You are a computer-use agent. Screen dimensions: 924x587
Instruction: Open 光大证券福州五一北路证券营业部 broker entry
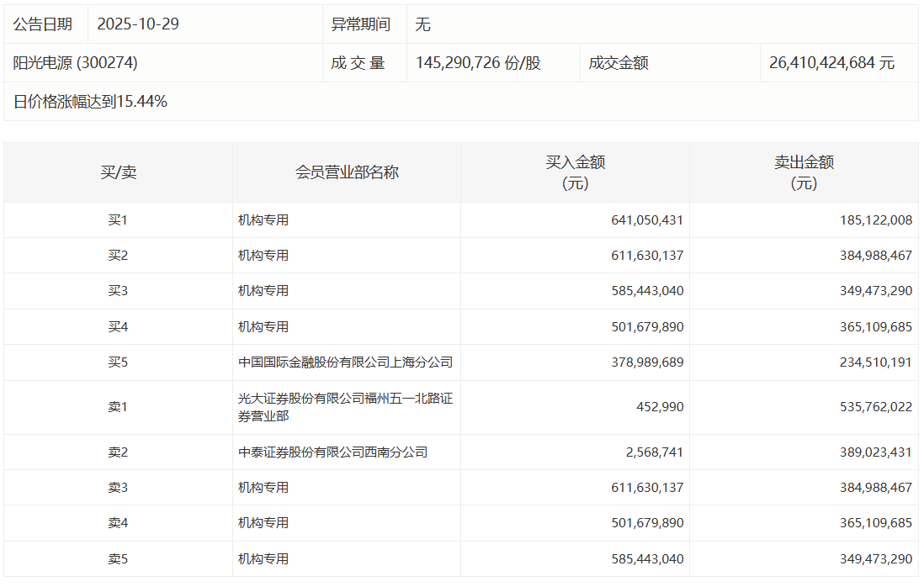(345, 407)
